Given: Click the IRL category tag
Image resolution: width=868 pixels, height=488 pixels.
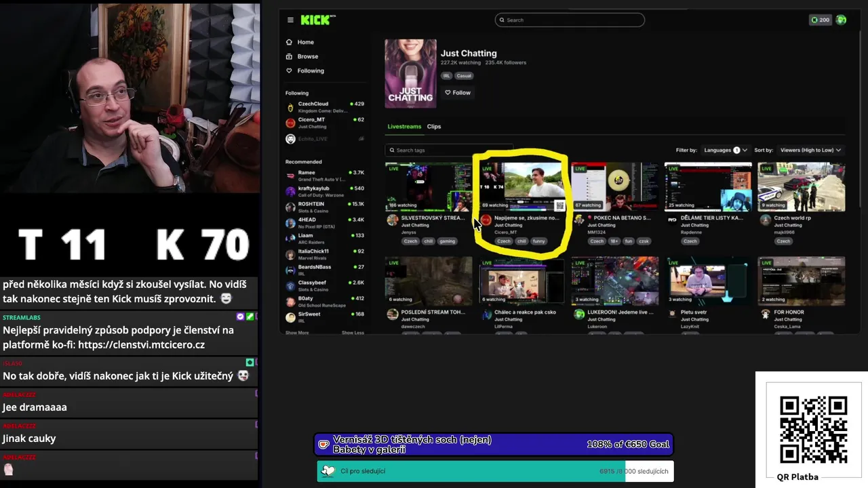Looking at the screenshot, I should 446,76.
